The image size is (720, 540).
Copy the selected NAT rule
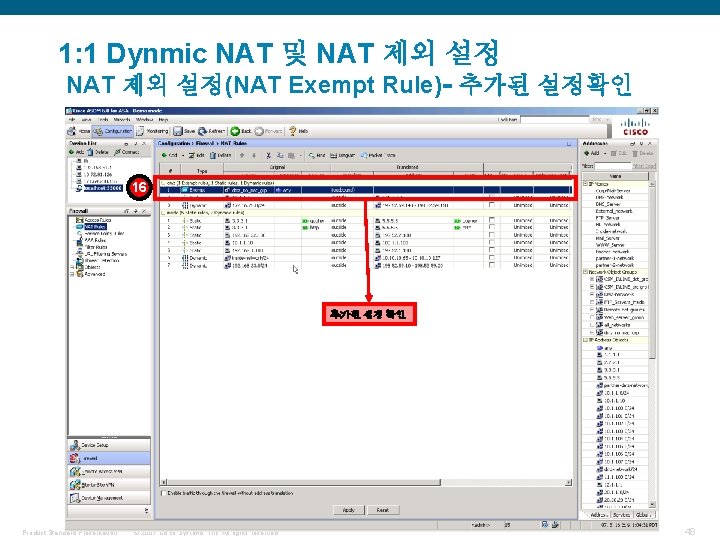(x=280, y=155)
